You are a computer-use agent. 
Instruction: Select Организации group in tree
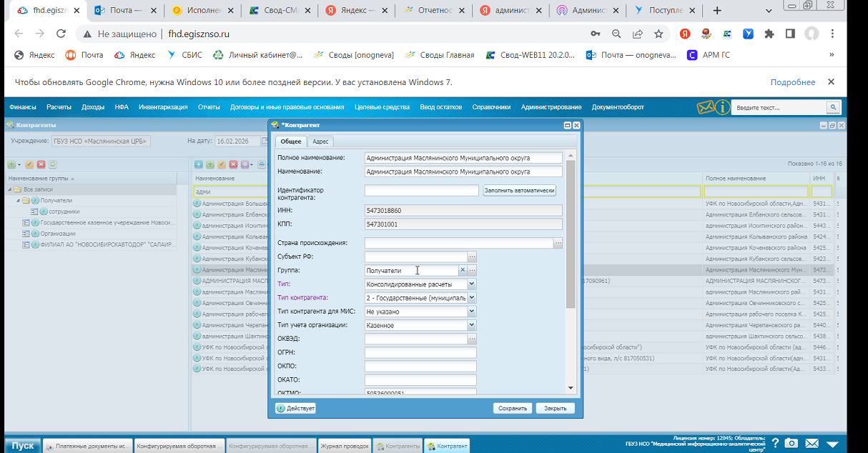(58, 234)
